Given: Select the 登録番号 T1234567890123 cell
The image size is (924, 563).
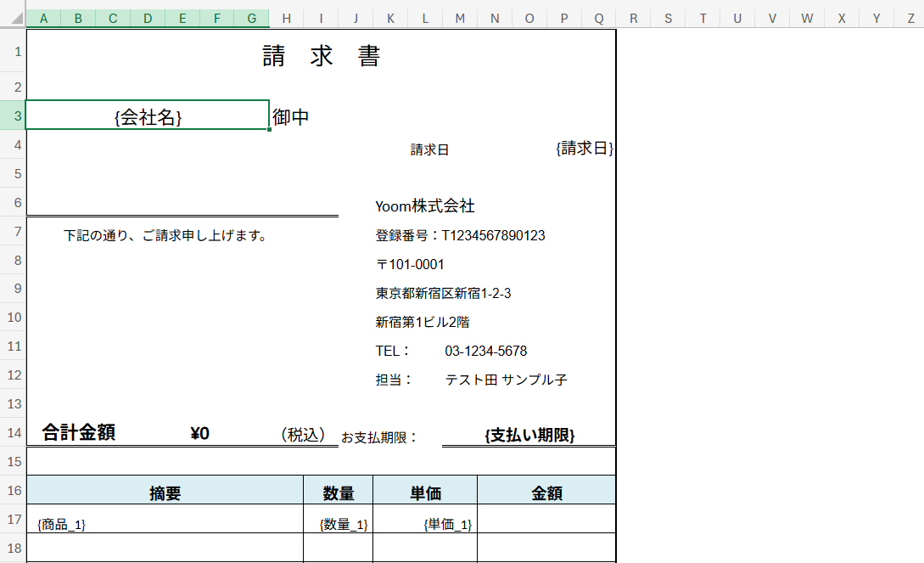Looking at the screenshot, I should click(460, 235).
